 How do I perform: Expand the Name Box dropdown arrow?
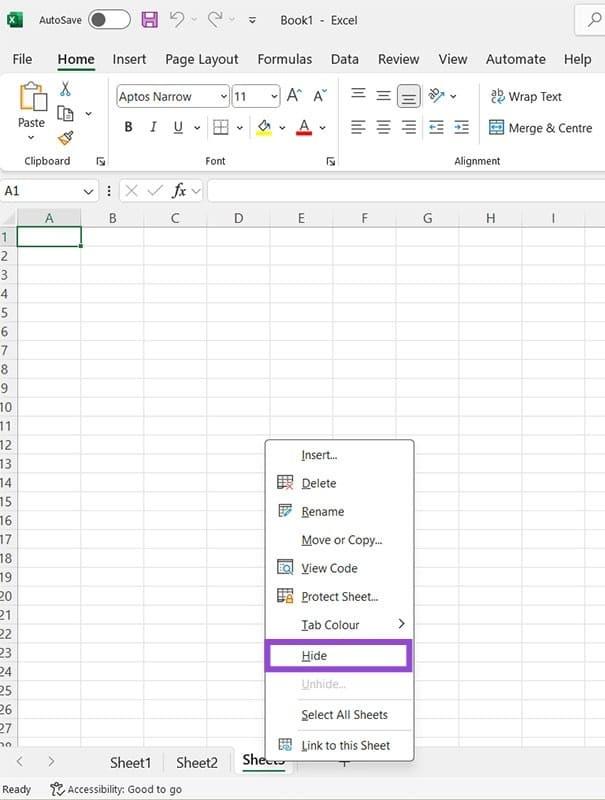88,190
